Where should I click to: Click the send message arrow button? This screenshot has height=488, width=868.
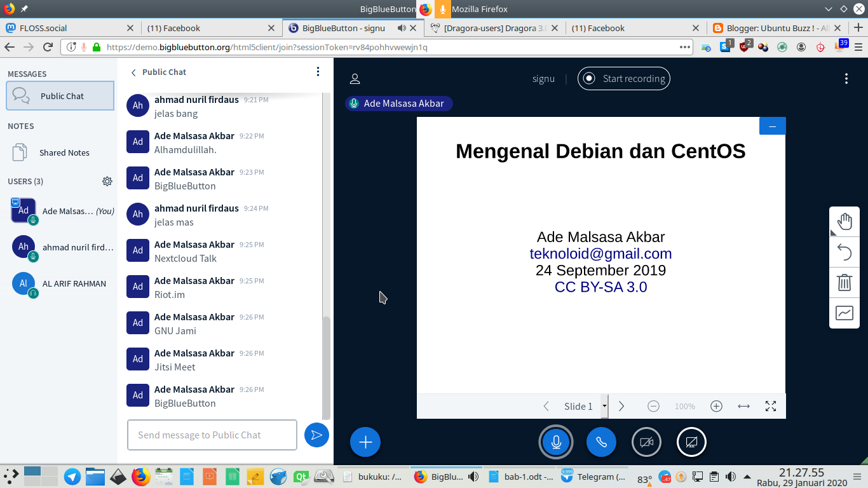(316, 435)
